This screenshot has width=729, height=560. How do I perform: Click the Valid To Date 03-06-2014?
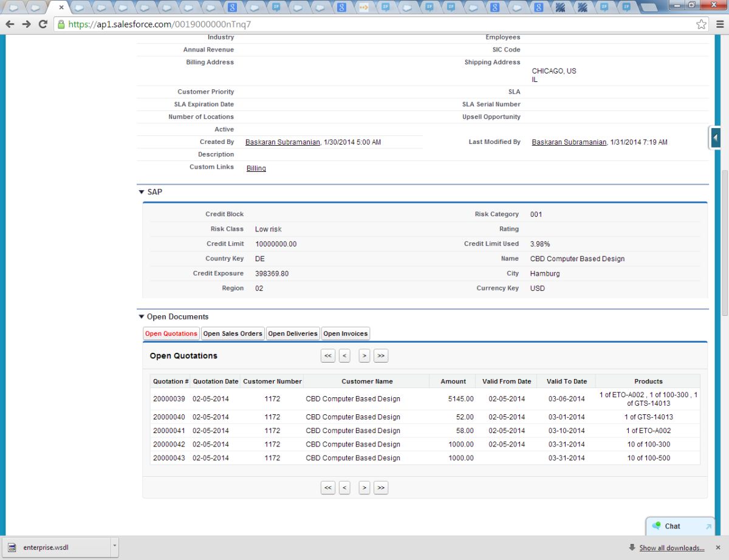tap(567, 399)
